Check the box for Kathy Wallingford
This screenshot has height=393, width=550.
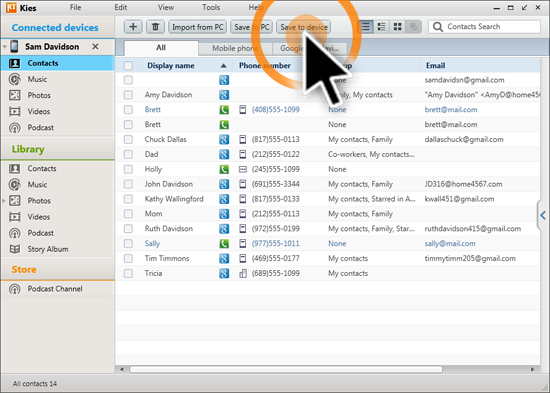click(x=128, y=199)
